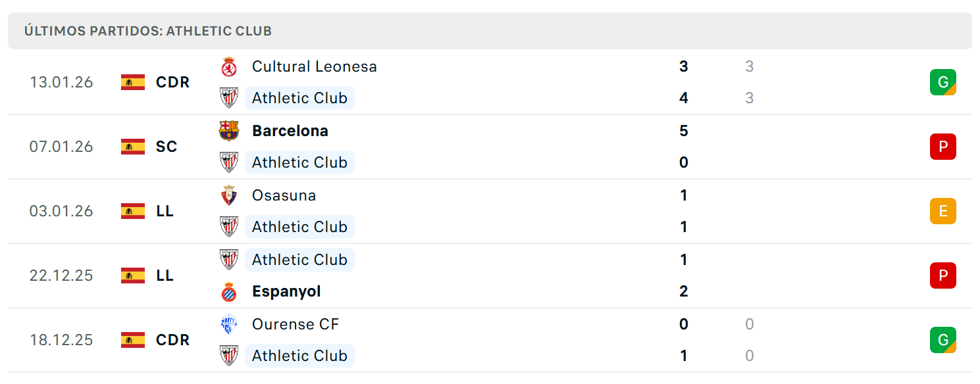Open the Ourense CF team link
This screenshot has height=384, width=980.
click(x=296, y=324)
